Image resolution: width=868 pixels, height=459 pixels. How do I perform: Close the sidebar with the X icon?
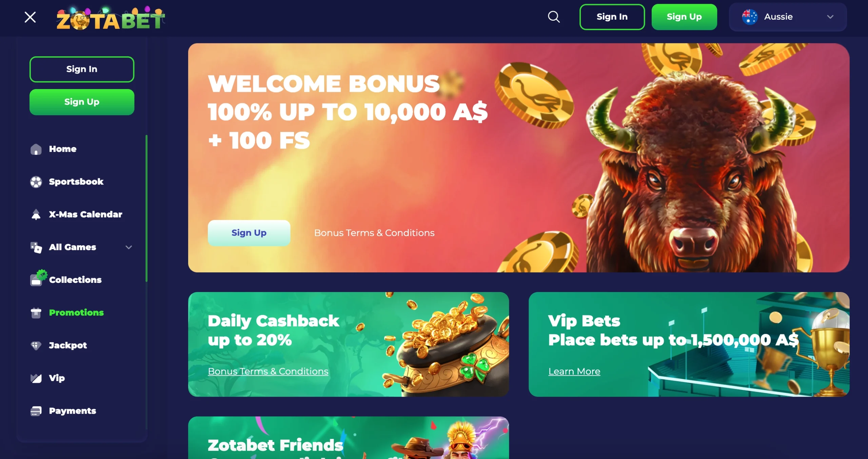pyautogui.click(x=30, y=17)
